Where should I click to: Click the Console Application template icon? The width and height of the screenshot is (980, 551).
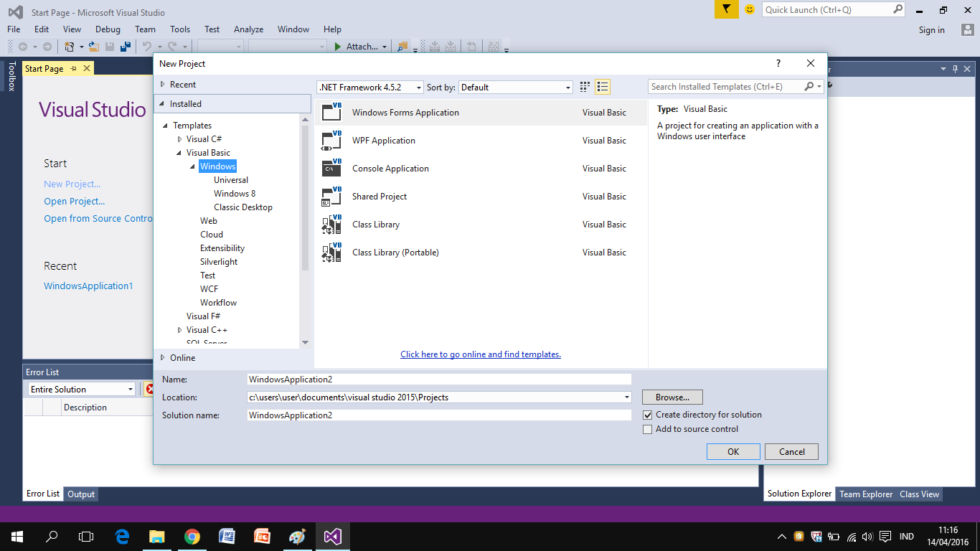click(331, 168)
